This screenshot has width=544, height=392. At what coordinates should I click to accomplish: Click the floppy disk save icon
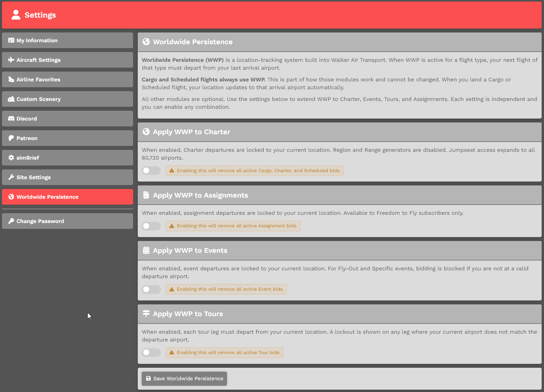(x=148, y=378)
